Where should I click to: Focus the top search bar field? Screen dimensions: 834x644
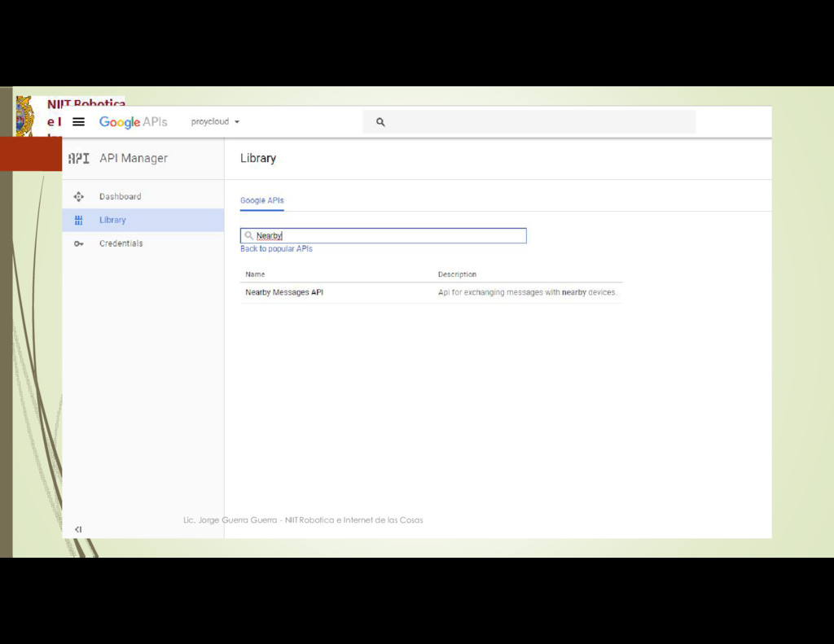pos(529,122)
